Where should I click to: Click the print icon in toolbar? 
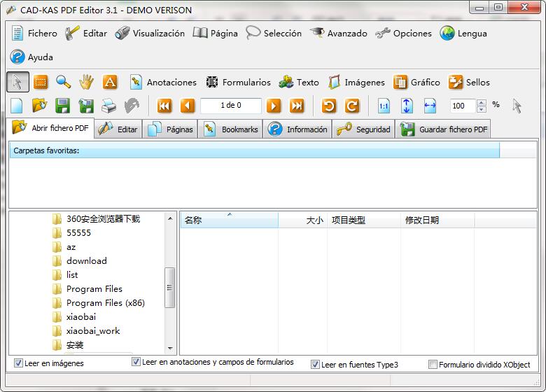[108, 106]
